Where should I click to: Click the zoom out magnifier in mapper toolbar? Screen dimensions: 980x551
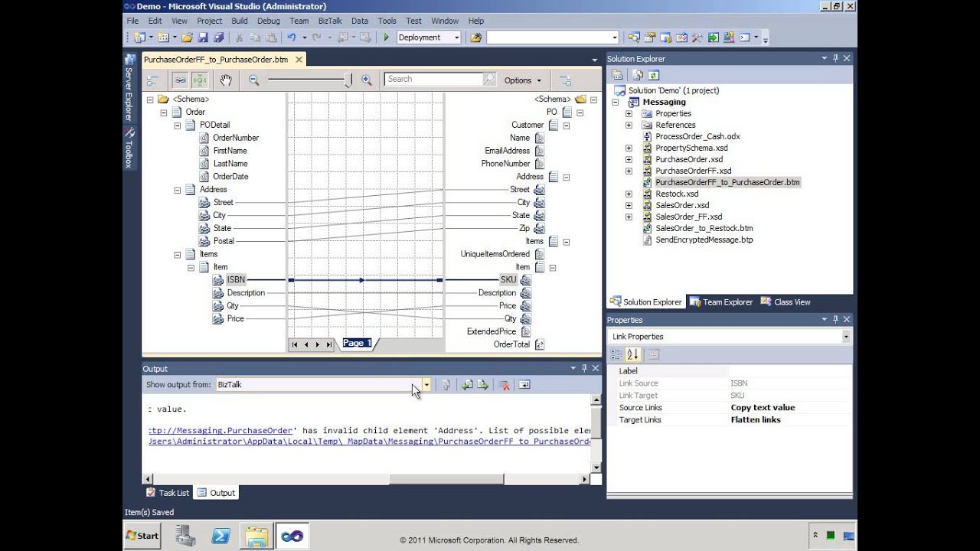[254, 80]
